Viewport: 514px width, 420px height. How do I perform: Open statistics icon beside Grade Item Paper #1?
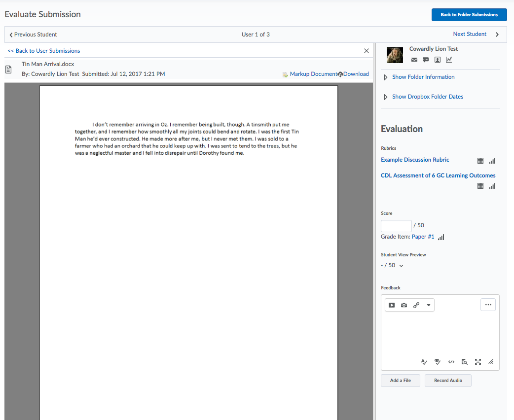(x=441, y=237)
